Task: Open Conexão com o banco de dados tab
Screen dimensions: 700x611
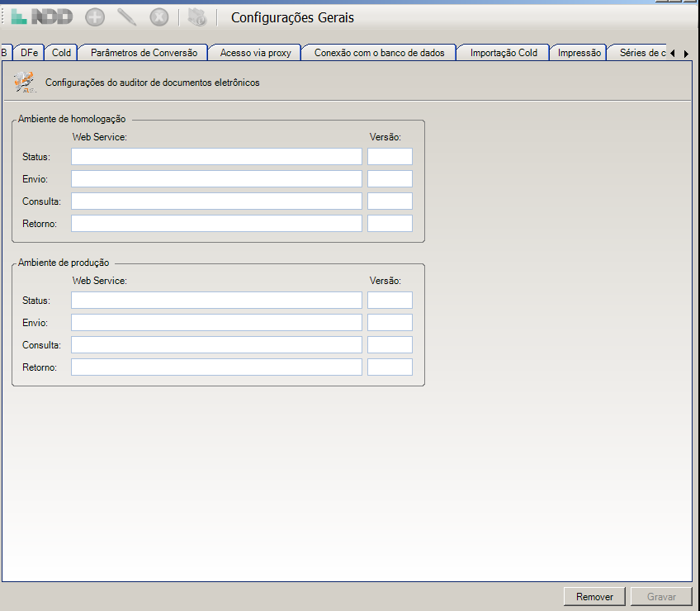Action: (x=379, y=53)
